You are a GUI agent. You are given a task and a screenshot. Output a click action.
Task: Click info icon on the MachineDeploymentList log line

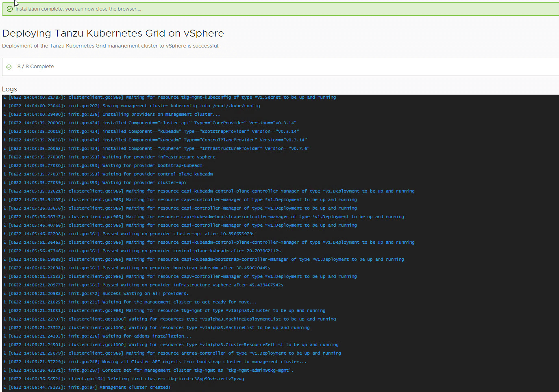click(5, 319)
